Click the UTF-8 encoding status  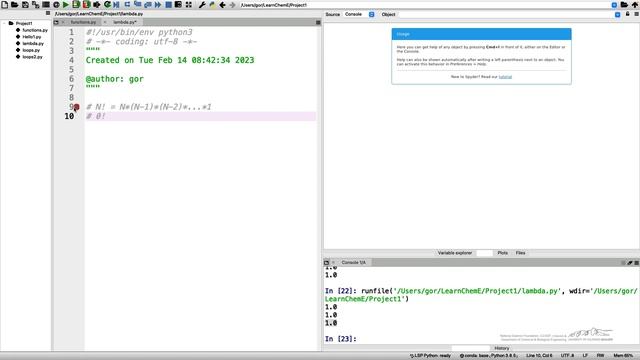tap(567, 356)
